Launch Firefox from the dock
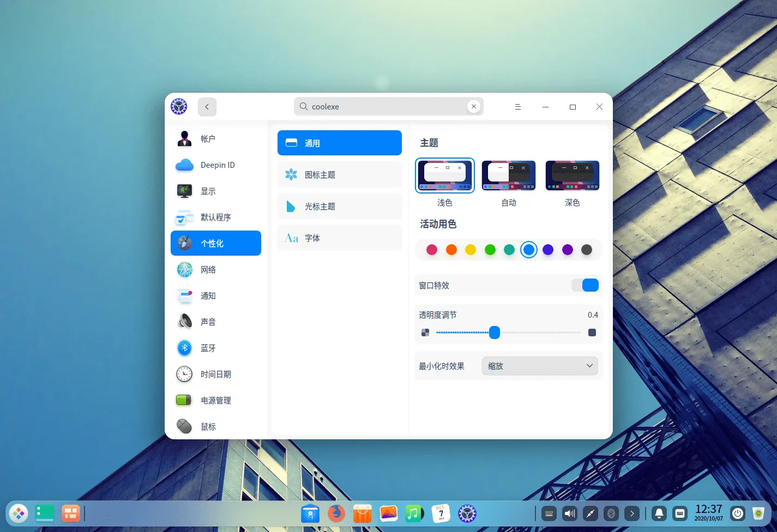This screenshot has width=777, height=532. [336, 513]
